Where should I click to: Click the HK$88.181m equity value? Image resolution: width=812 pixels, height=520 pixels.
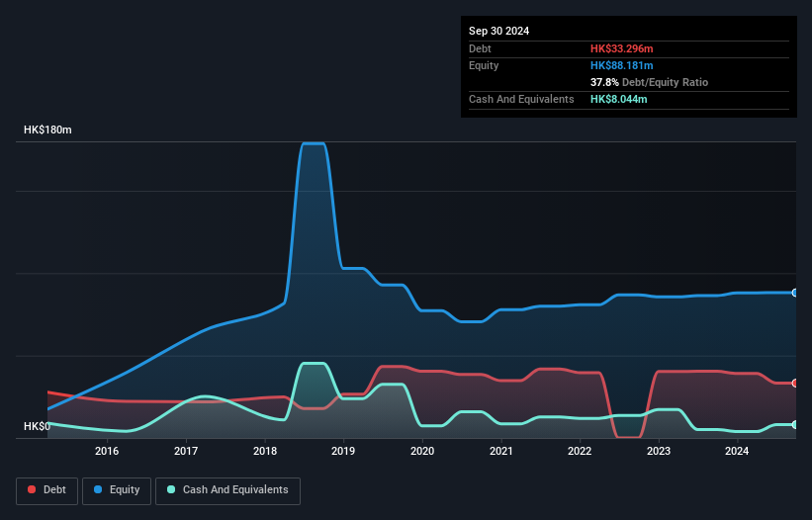point(621,65)
